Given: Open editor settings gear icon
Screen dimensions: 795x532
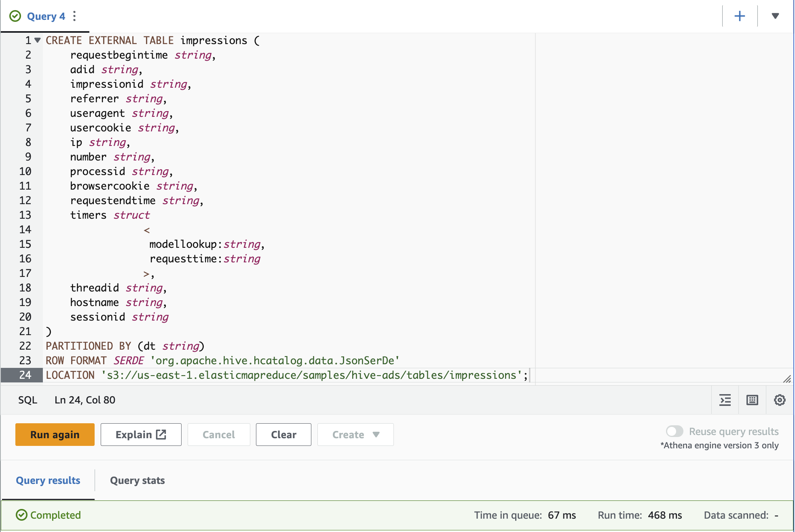Looking at the screenshot, I should 780,400.
